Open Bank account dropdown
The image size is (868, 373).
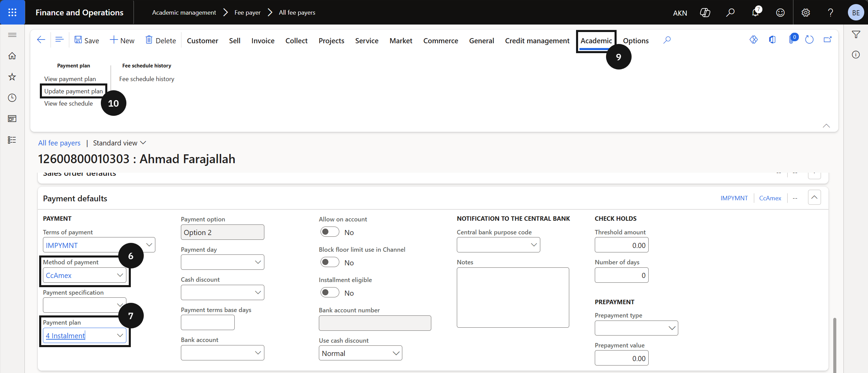point(258,353)
